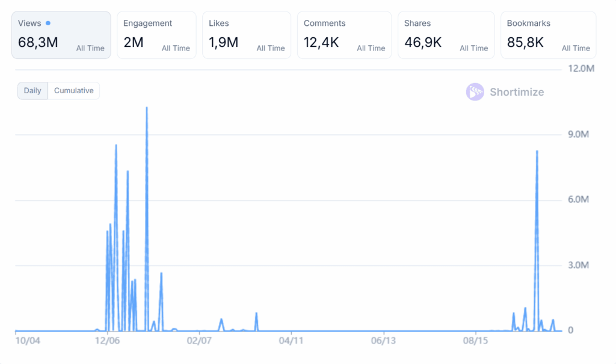This screenshot has width=616, height=364.
Task: Click the blue dot beside Views
Action: point(48,23)
